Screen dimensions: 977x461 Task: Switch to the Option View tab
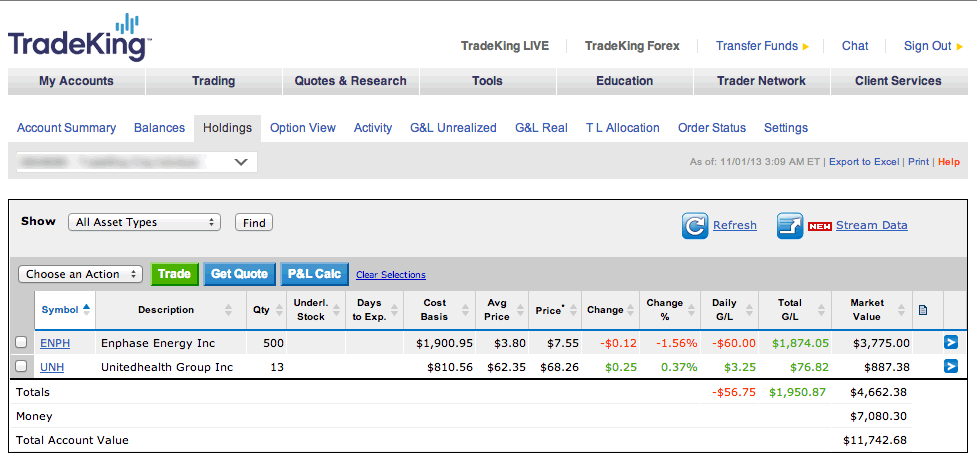[x=303, y=128]
